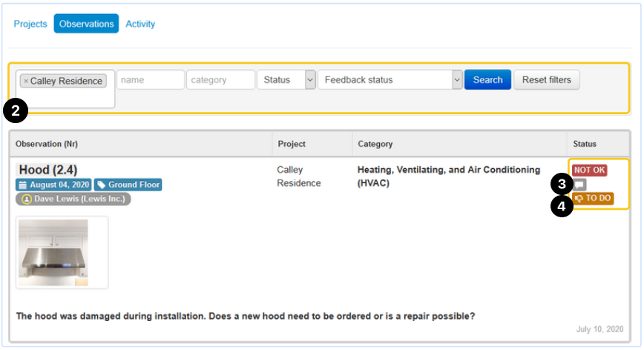Click the name input field
Image resolution: width=644 pixels, height=350 pixels.
151,80
